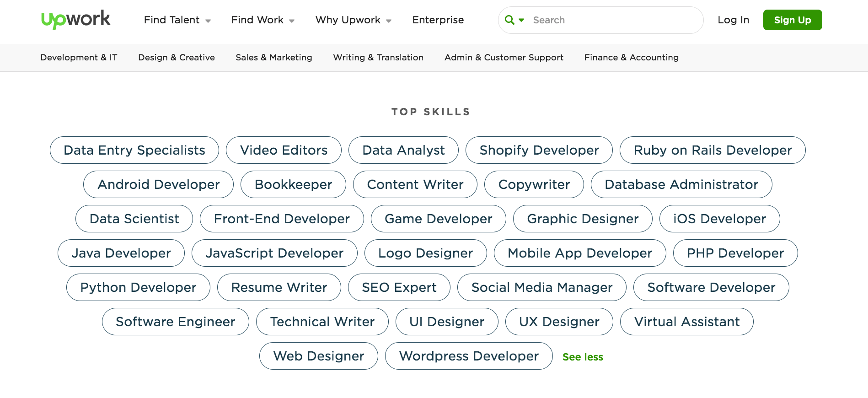Viewport: 868px width, 398px height.
Task: Select Software Engineer skill
Action: 176,322
